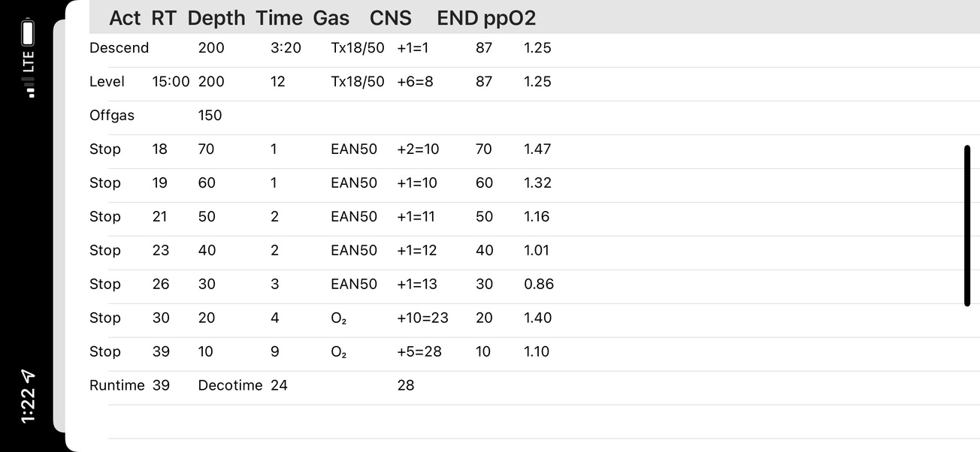Tap the ppO2 column header
980x452 pixels.
pos(510,18)
